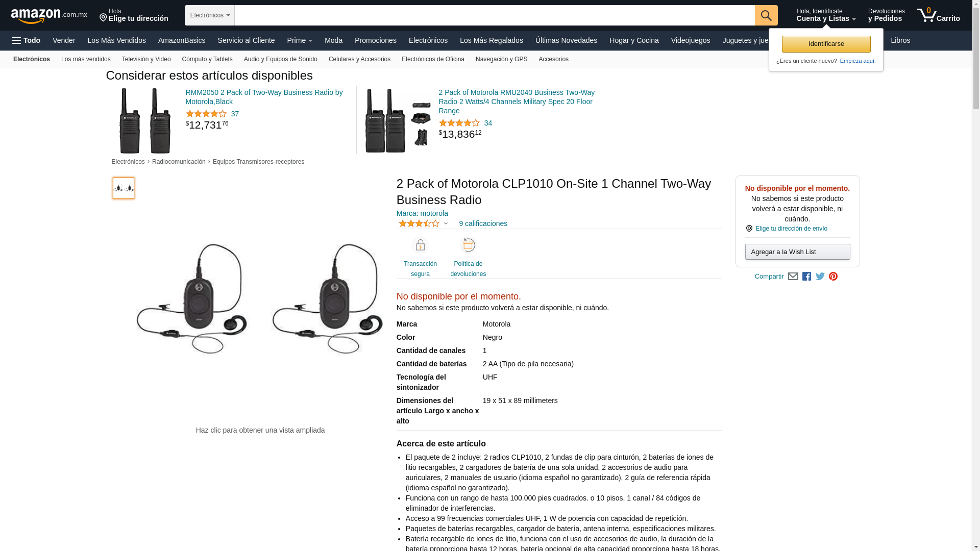Share product on Facebook icon

click(x=806, y=277)
